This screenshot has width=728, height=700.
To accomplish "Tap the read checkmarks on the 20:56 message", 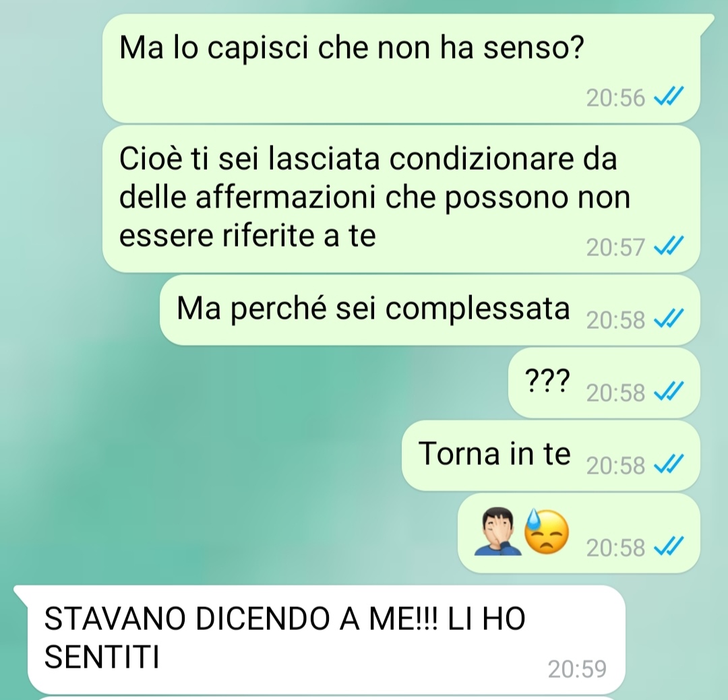I will pyautogui.click(x=669, y=97).
